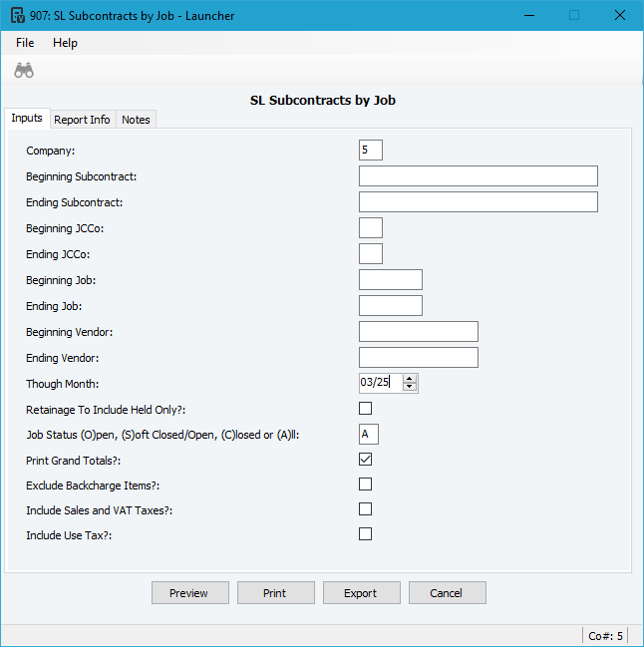The height and width of the screenshot is (647, 644).
Task: Enable Include Use Tax checkbox
Action: [365, 534]
